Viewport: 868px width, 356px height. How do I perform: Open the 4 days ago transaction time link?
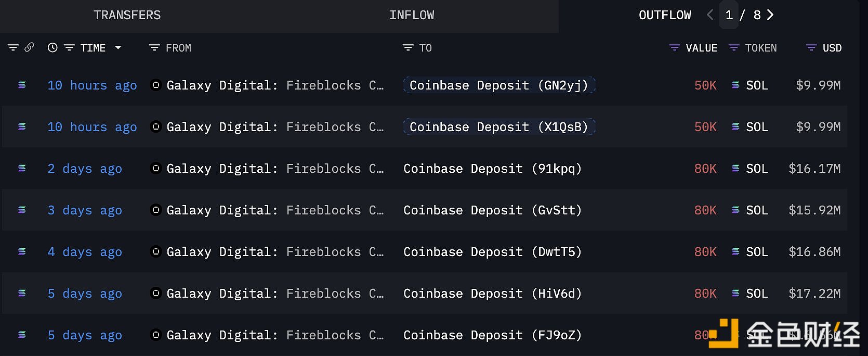[85, 252]
